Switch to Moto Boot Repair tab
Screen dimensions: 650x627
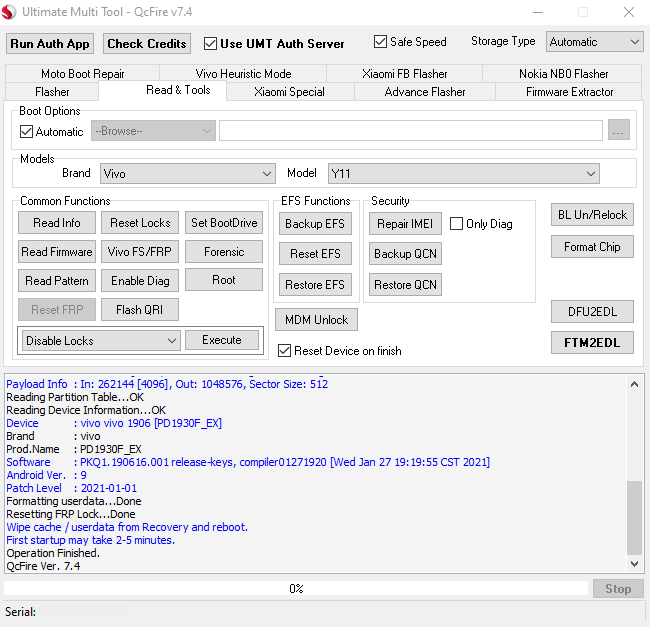point(82,74)
